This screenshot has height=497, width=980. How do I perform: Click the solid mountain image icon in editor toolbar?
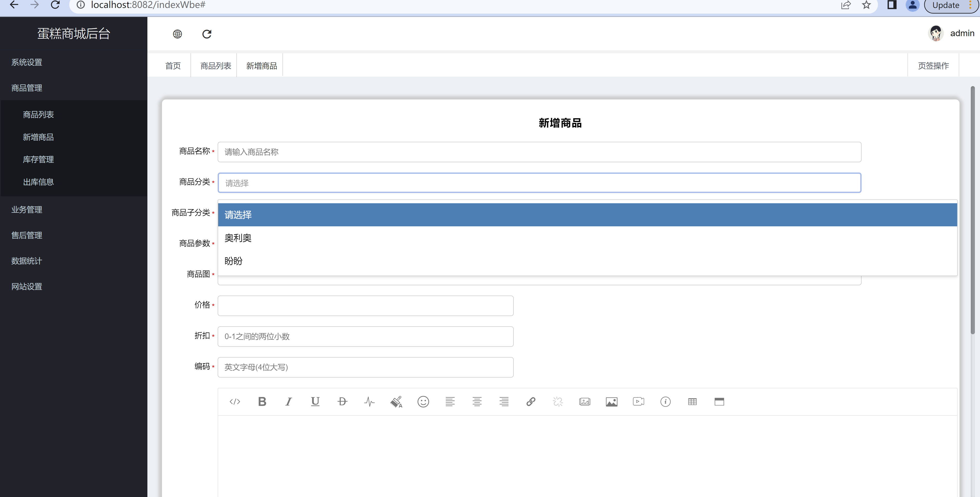(x=612, y=402)
